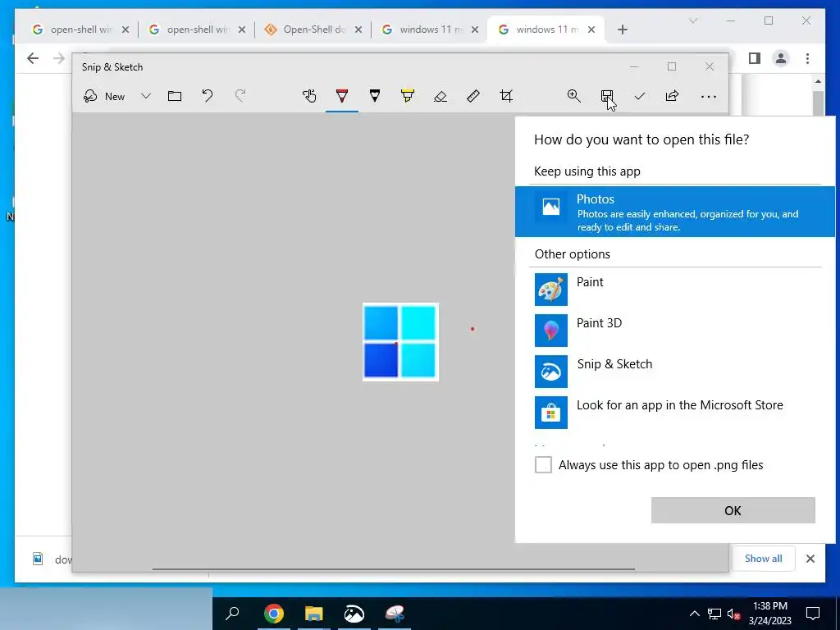Open File Explorer from the taskbar
Screen dimensions: 840x630
coord(314,614)
